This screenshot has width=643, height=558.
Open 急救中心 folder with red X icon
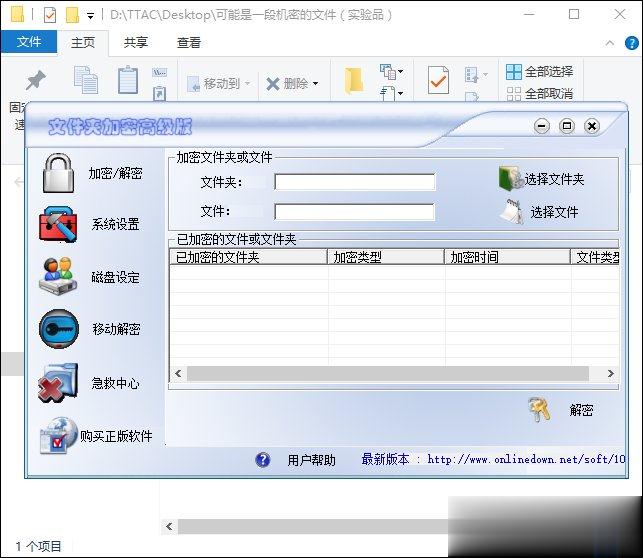point(58,383)
